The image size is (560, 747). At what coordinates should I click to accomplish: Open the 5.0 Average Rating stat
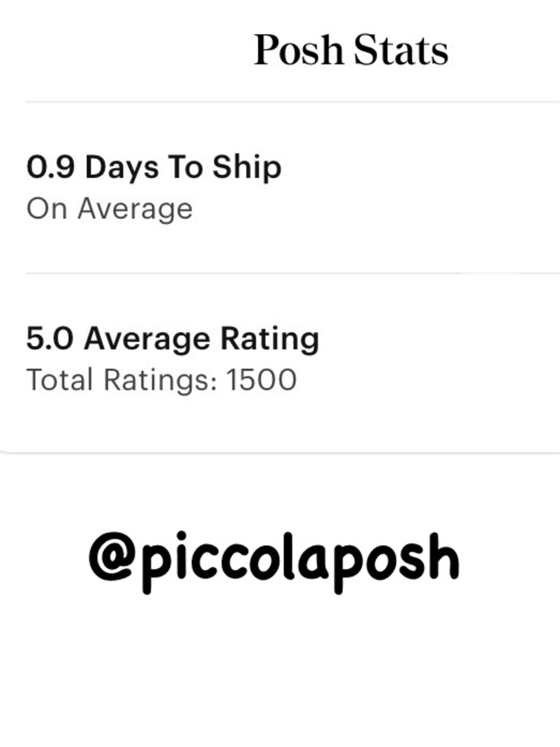point(172,338)
